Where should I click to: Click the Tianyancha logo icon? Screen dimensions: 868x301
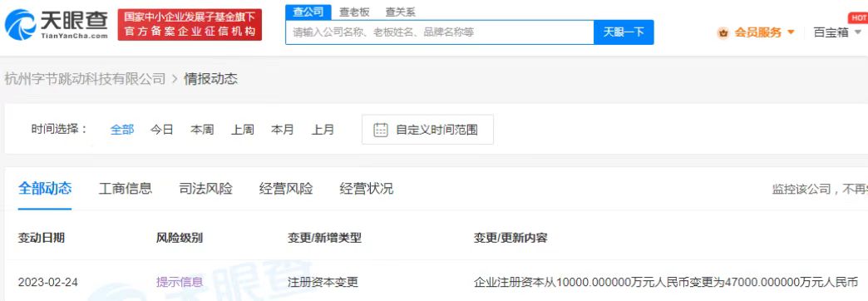(x=21, y=25)
